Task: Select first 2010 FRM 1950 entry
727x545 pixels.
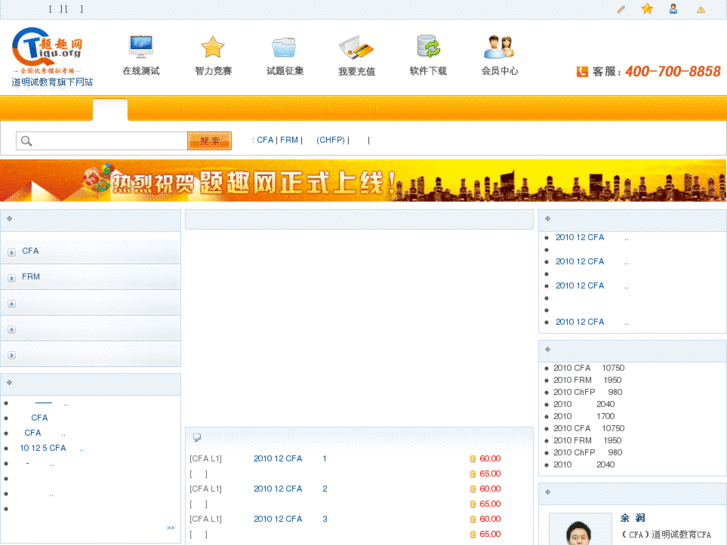Action: point(587,380)
